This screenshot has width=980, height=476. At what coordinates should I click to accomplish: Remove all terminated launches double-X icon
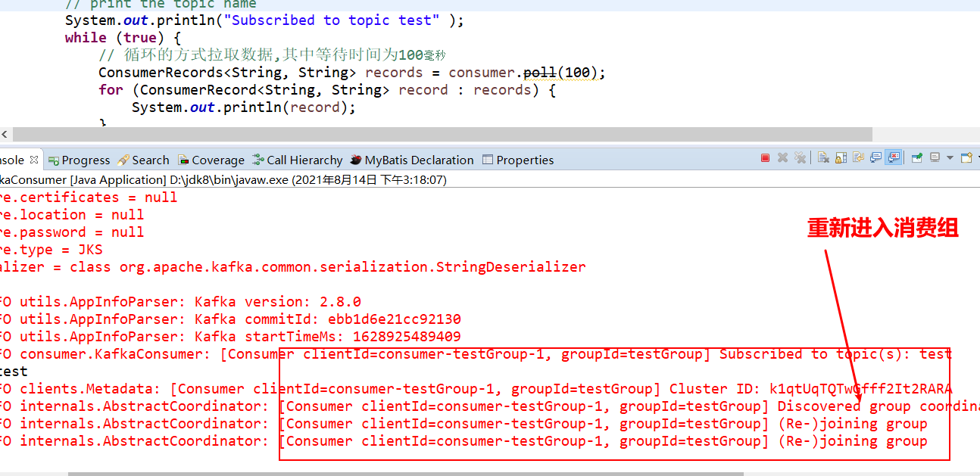(x=801, y=158)
